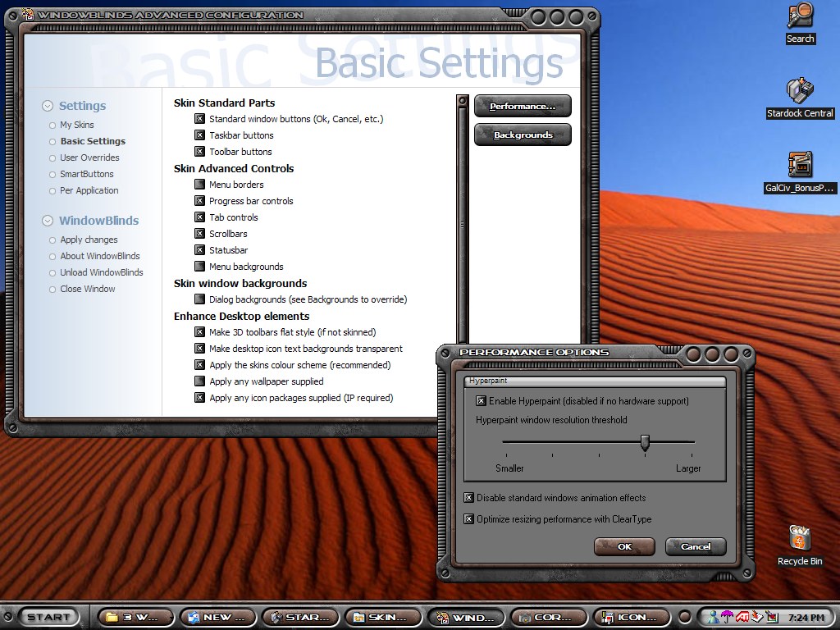The width and height of the screenshot is (840, 630).
Task: Toggle Optimize resizing performance with ClearType
Action: point(468,519)
